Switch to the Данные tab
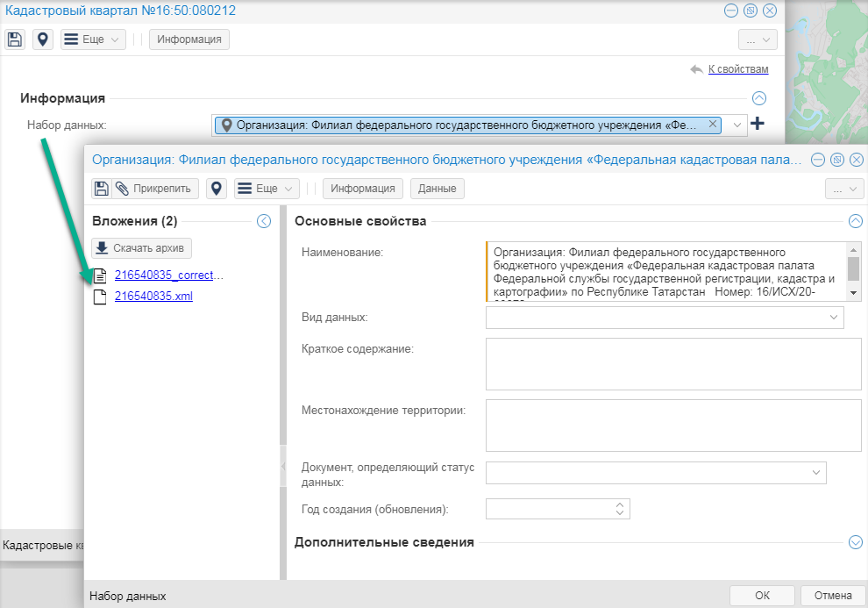The width and height of the screenshot is (868, 608). pos(438,189)
